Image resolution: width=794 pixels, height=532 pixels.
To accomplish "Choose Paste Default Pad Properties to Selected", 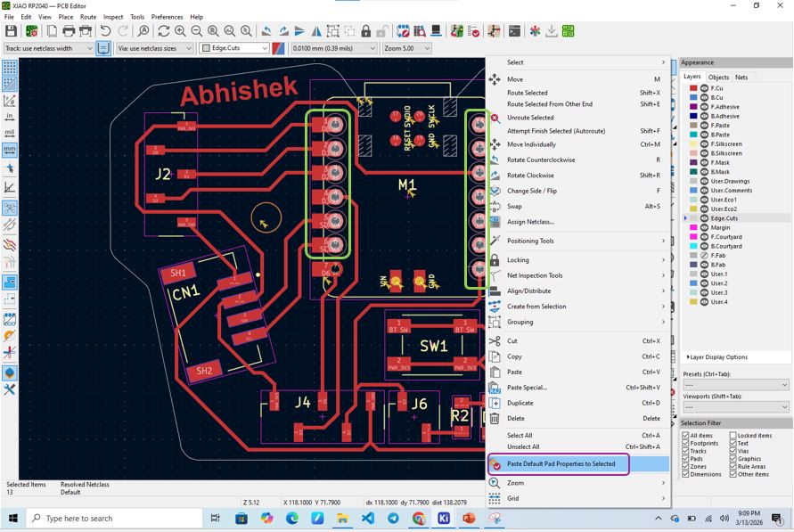I will point(561,463).
